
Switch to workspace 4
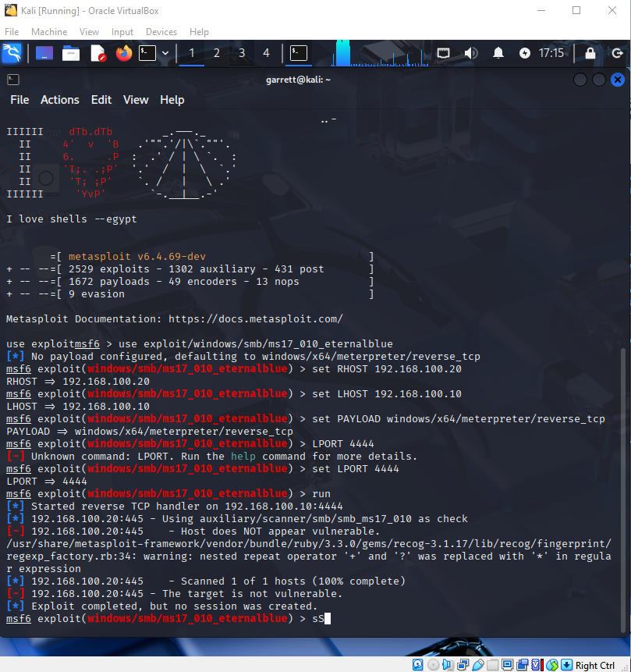point(266,53)
